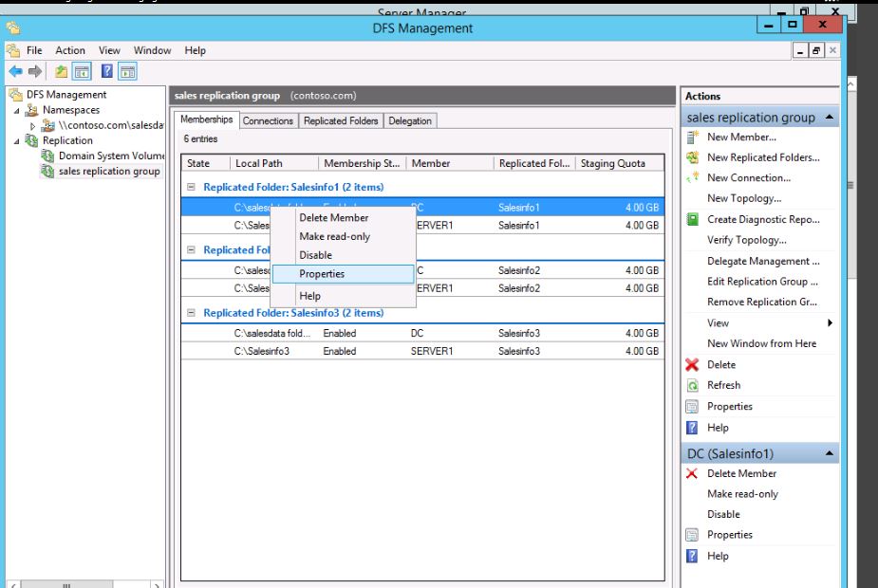Collapse the DC (Salesinfo1) Actions section
The height and width of the screenshot is (588, 878).
click(x=830, y=453)
